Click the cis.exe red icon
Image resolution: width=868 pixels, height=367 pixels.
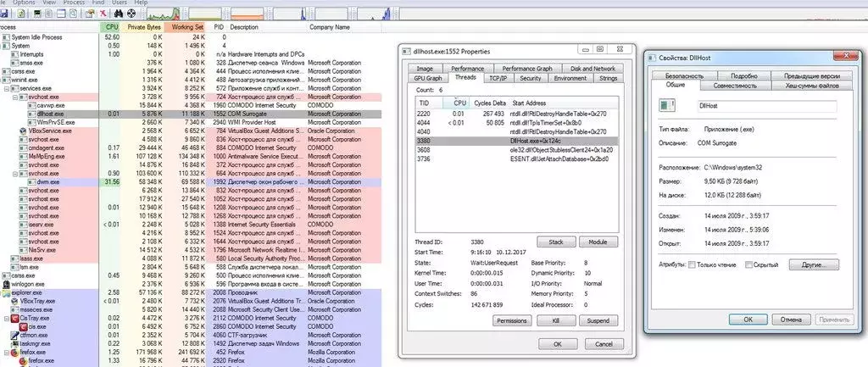(x=23, y=326)
